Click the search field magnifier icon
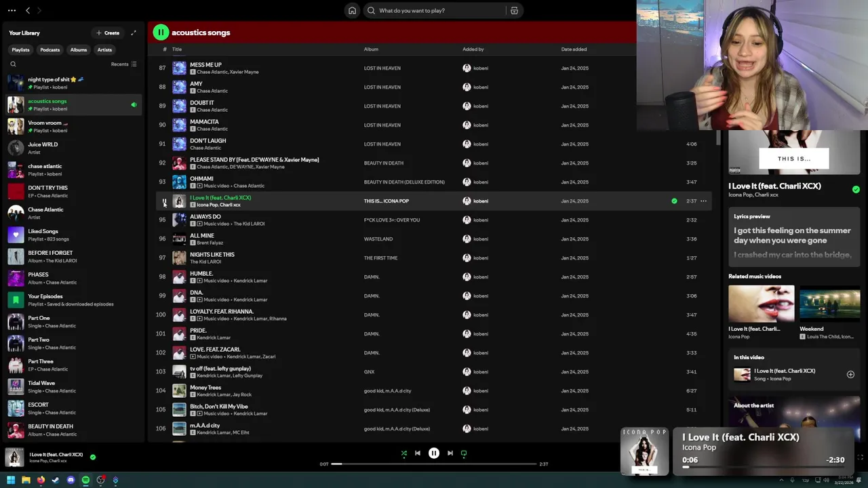The height and width of the screenshot is (488, 868). 371,10
